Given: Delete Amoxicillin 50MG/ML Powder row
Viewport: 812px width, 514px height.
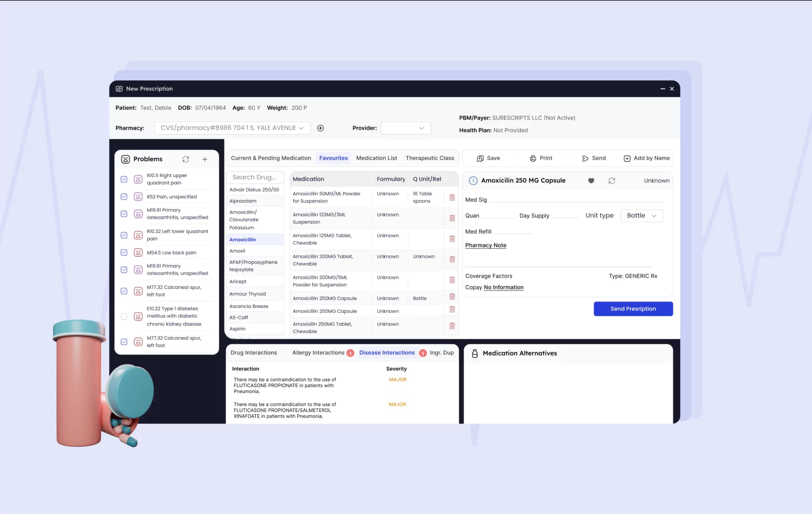Looking at the screenshot, I should (452, 197).
